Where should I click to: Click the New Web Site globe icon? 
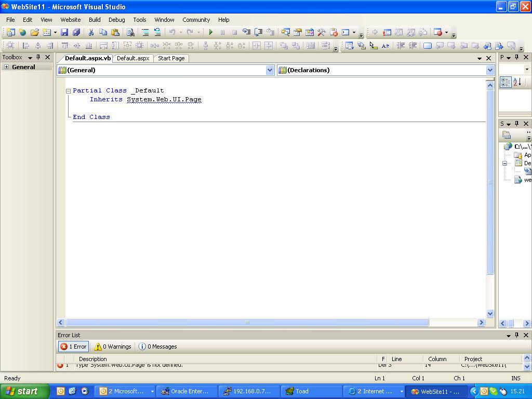click(x=23, y=32)
